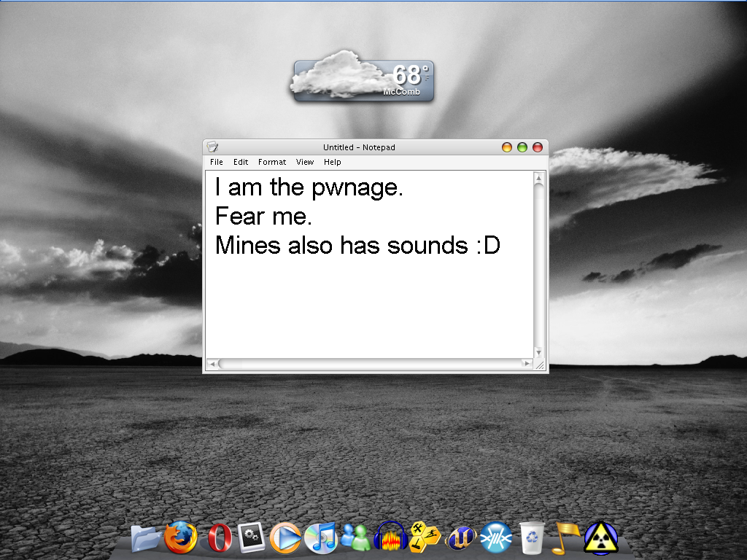Launch Audacity headphones icon in dock

pyautogui.click(x=390, y=539)
